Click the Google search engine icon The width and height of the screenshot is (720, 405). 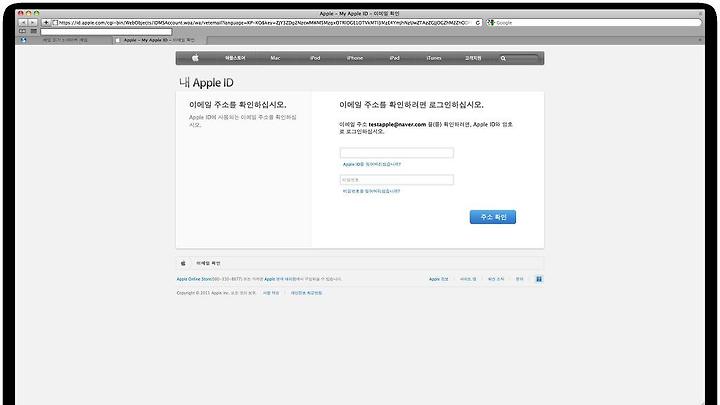pyautogui.click(x=491, y=22)
